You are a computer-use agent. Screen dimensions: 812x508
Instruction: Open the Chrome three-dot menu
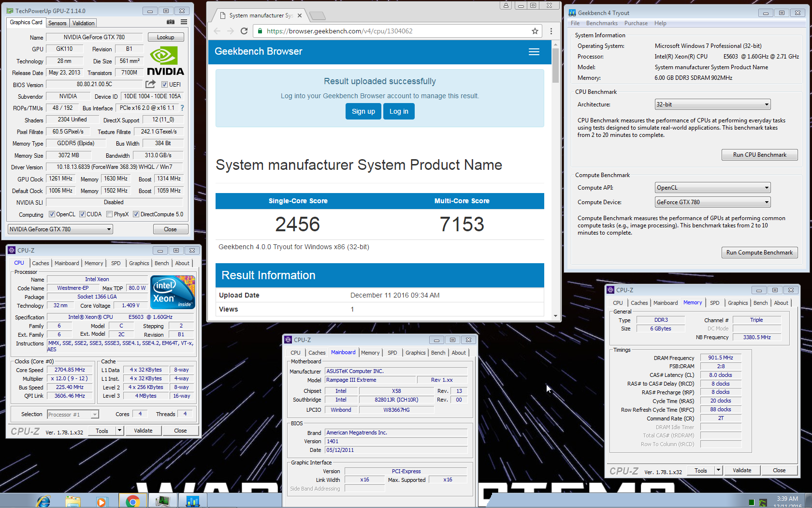tap(551, 31)
